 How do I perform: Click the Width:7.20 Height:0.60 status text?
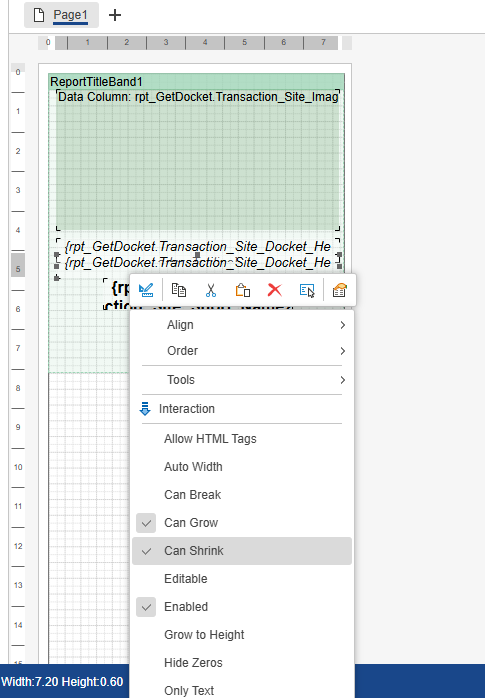click(x=62, y=682)
